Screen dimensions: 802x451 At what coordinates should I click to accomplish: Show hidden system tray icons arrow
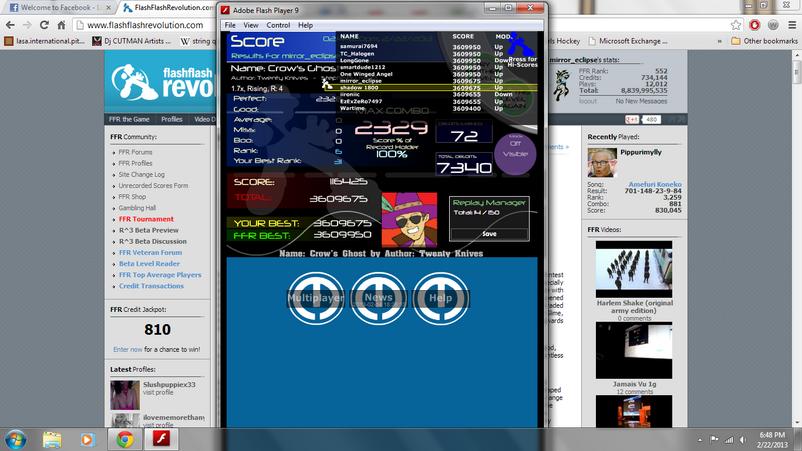pos(699,440)
